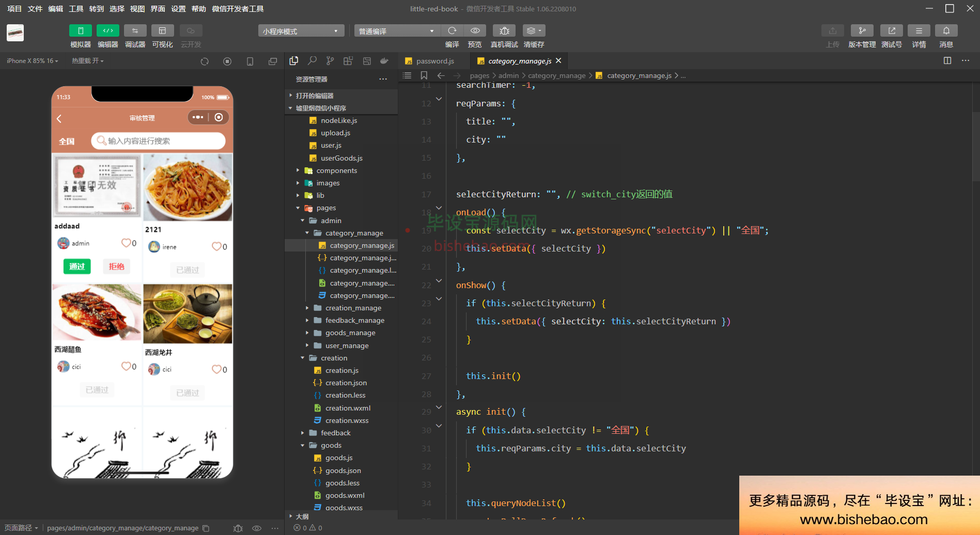Click the preview eye icon
The height and width of the screenshot is (535, 980).
pos(475,31)
